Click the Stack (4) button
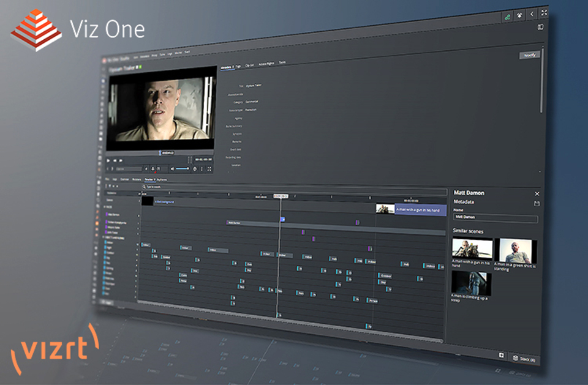Screen dimensions: 588x385 pyautogui.click(x=524, y=359)
